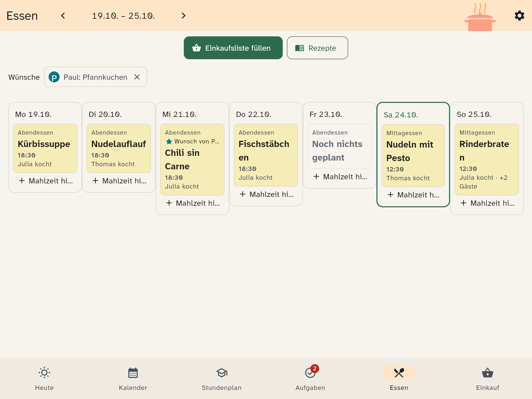Click the 'Wünsche' label

(24, 77)
